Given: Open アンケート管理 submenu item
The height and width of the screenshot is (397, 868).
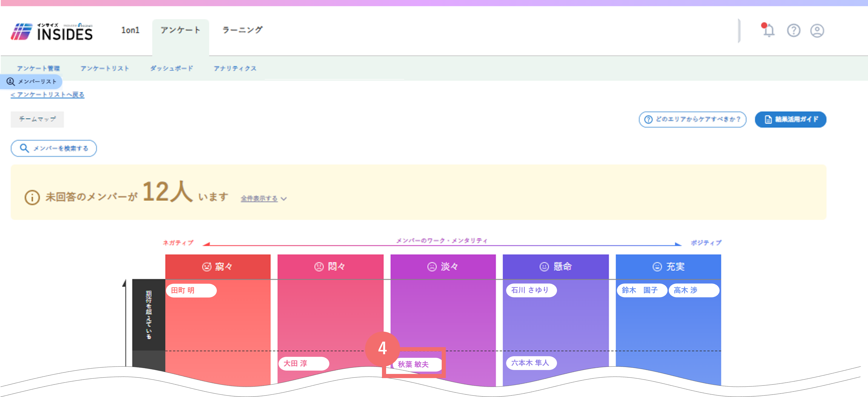Looking at the screenshot, I should (38, 68).
